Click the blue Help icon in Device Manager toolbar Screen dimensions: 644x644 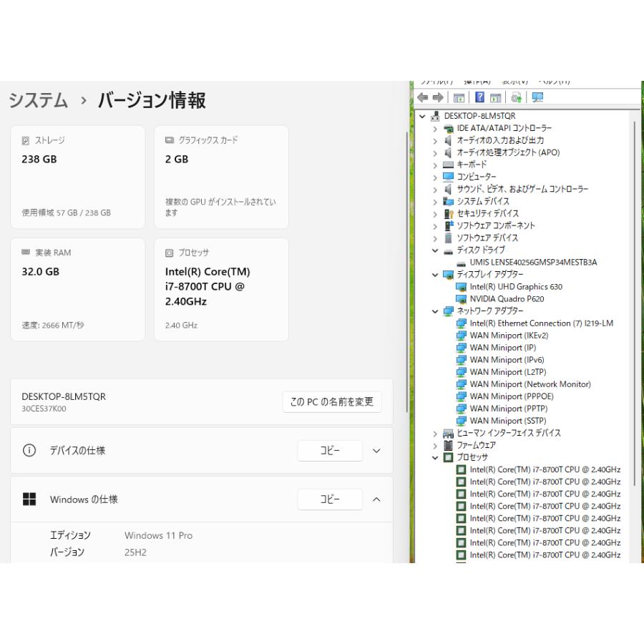(479, 97)
